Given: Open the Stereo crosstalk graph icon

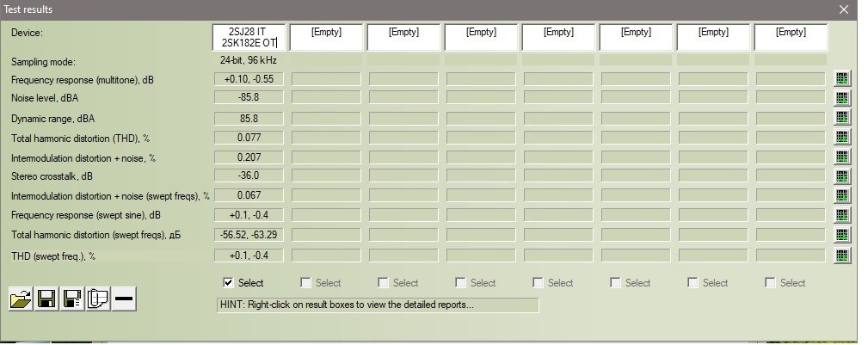Looking at the screenshot, I should (x=842, y=176).
